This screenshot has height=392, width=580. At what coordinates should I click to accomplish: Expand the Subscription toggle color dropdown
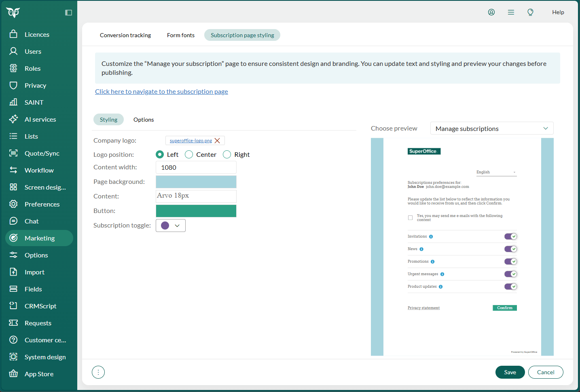tap(171, 226)
